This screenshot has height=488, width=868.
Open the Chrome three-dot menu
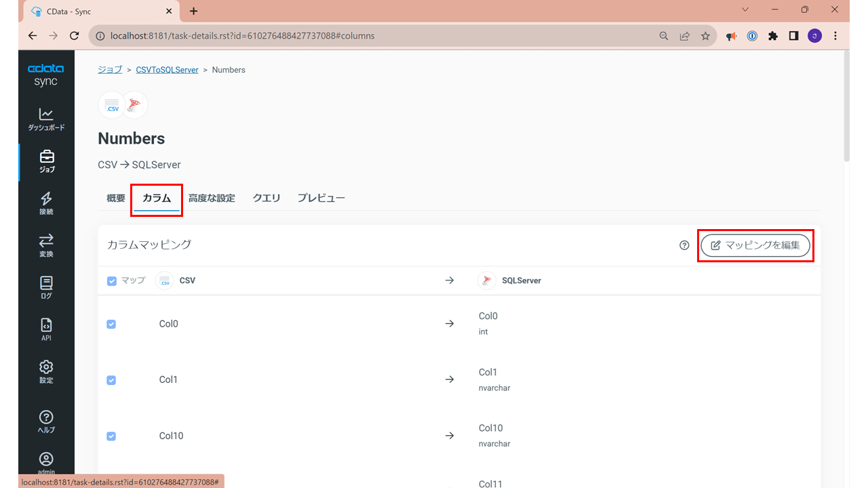coord(835,36)
